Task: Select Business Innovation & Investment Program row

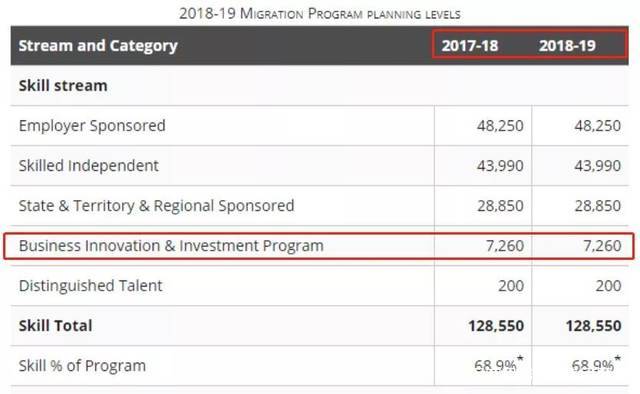Action: (x=319, y=246)
